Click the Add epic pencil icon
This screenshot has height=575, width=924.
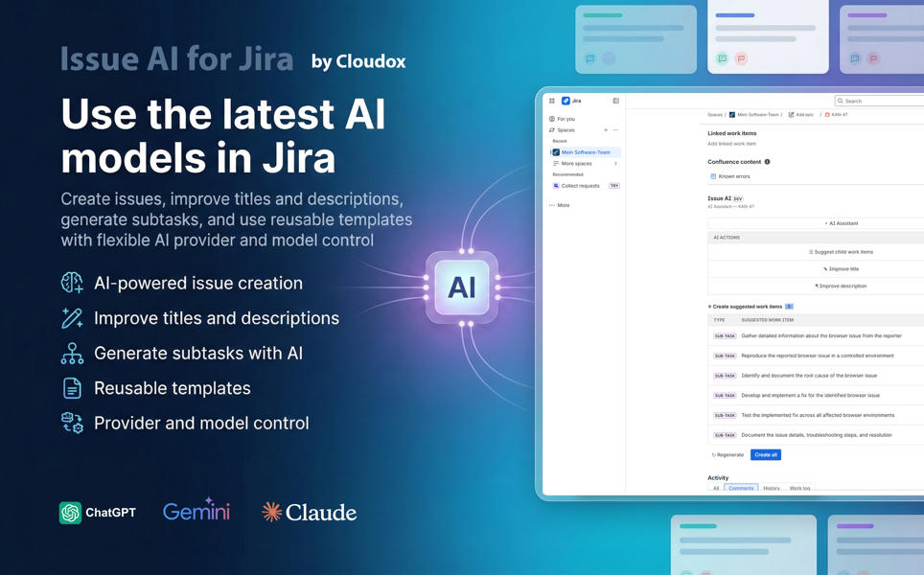click(791, 114)
